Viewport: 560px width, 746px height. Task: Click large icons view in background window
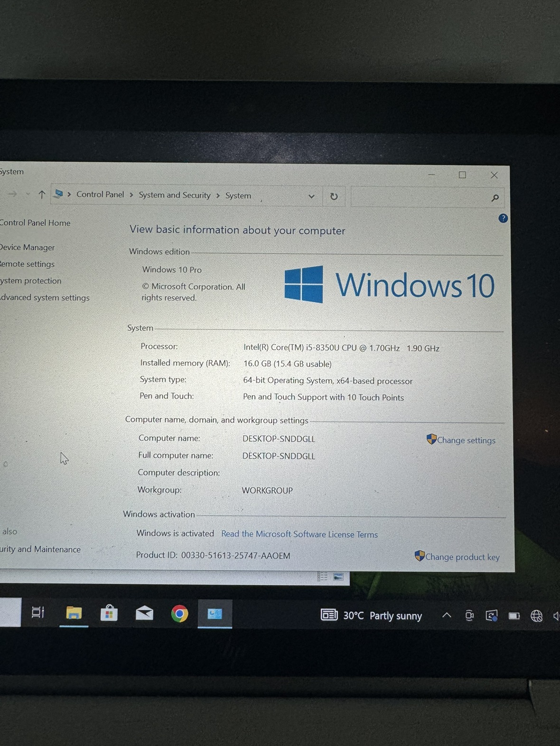338,577
